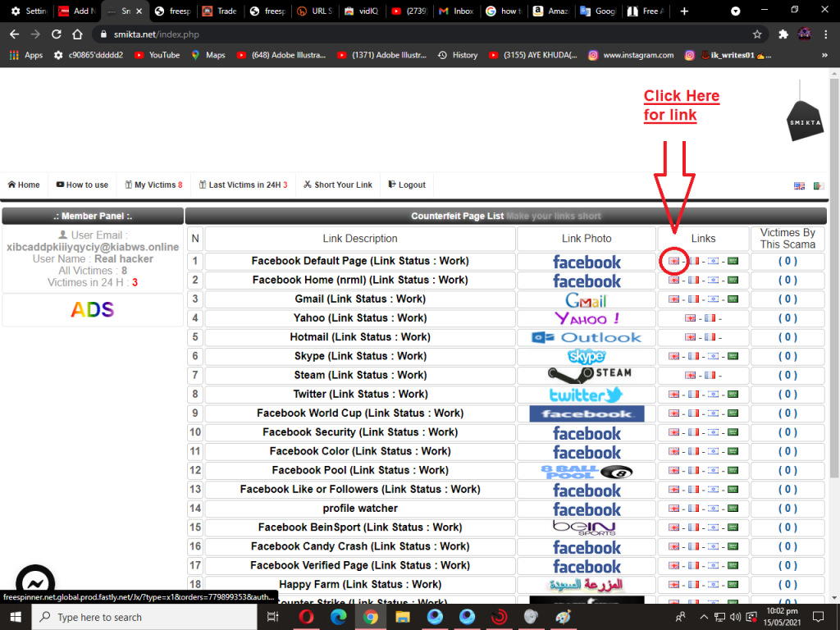
Task: Launch Opera from the taskbar
Action: point(307,617)
